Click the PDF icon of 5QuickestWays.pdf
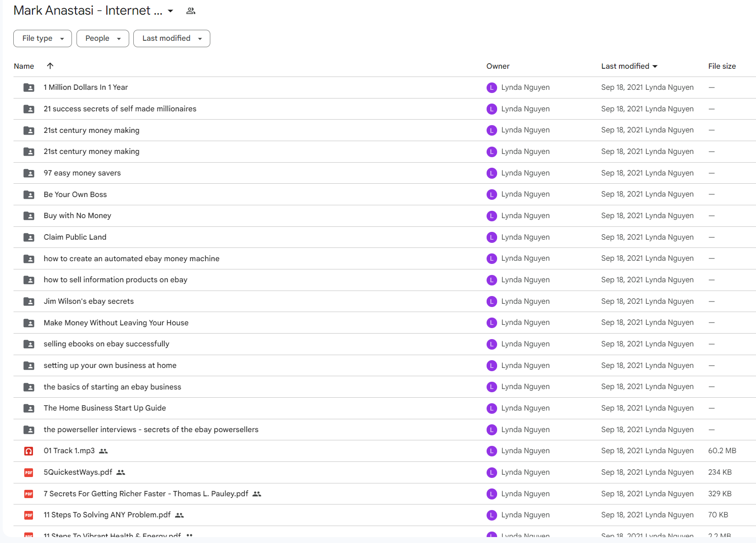 (29, 472)
